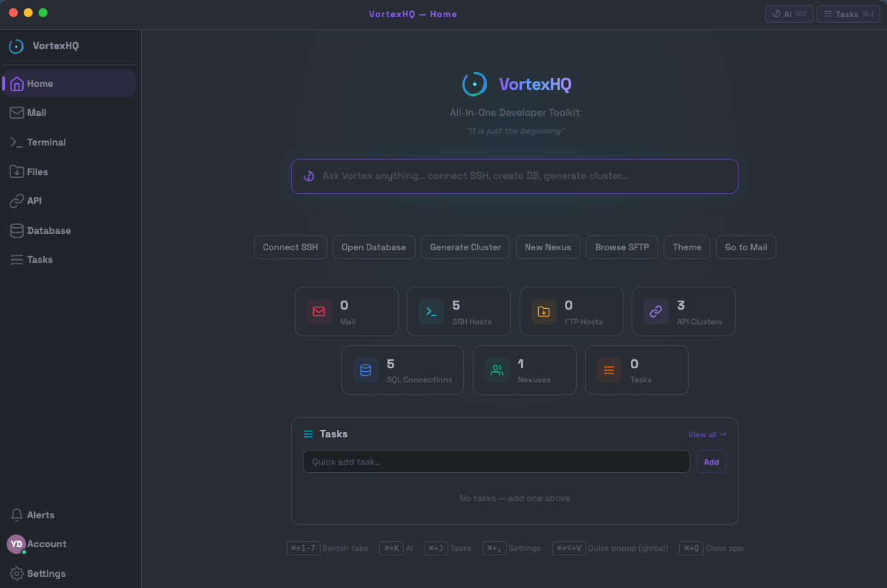Open Terminal from the sidebar prompt icon
The height and width of the screenshot is (588, 887).
click(x=16, y=143)
